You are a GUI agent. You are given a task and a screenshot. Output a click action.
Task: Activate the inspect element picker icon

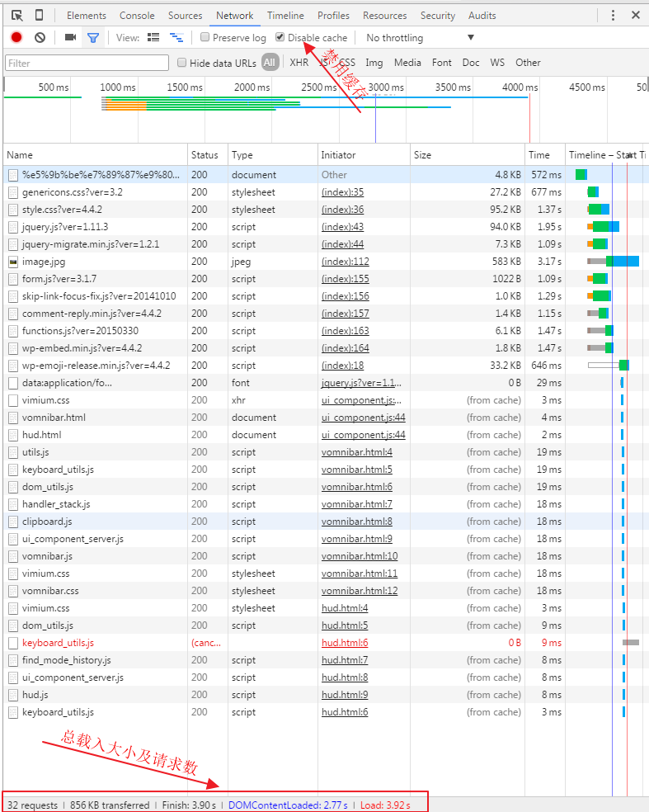click(17, 16)
